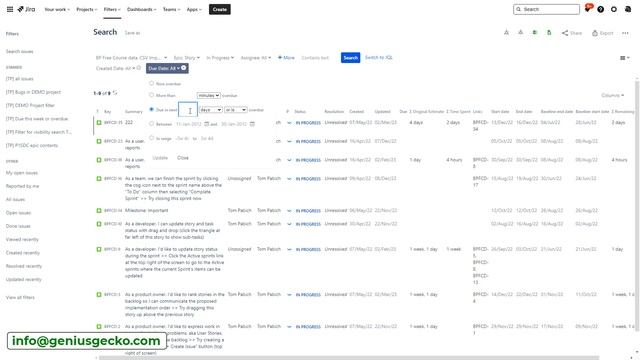This screenshot has width=640, height=360.
Task: Open the Dashboards menu
Action: click(142, 9)
